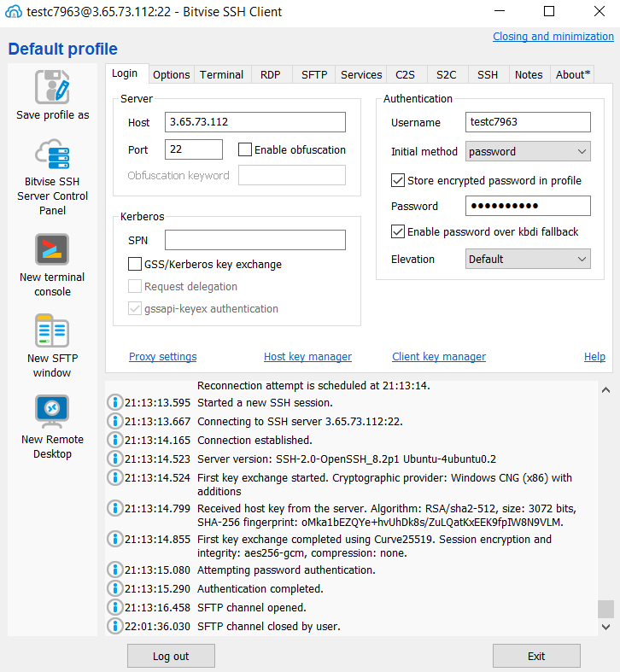Click the log scrollbar thumb
The image size is (620, 672).
pyautogui.click(x=605, y=609)
